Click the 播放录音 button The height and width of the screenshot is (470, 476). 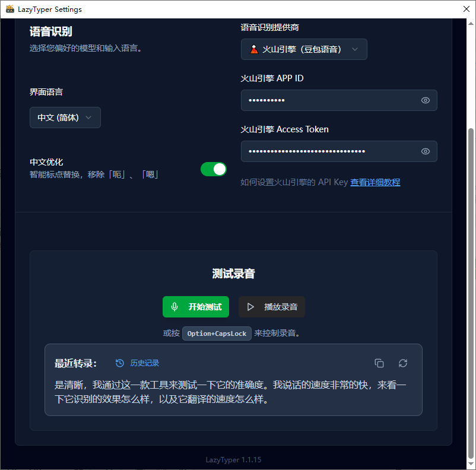pyautogui.click(x=272, y=307)
